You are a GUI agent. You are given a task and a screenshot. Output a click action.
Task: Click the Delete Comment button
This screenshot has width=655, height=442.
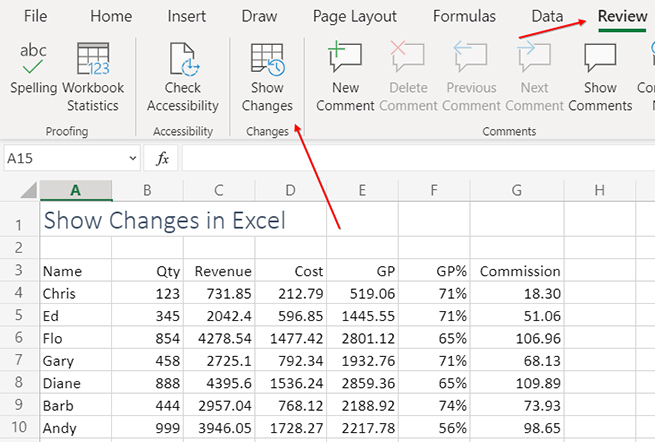click(x=408, y=77)
